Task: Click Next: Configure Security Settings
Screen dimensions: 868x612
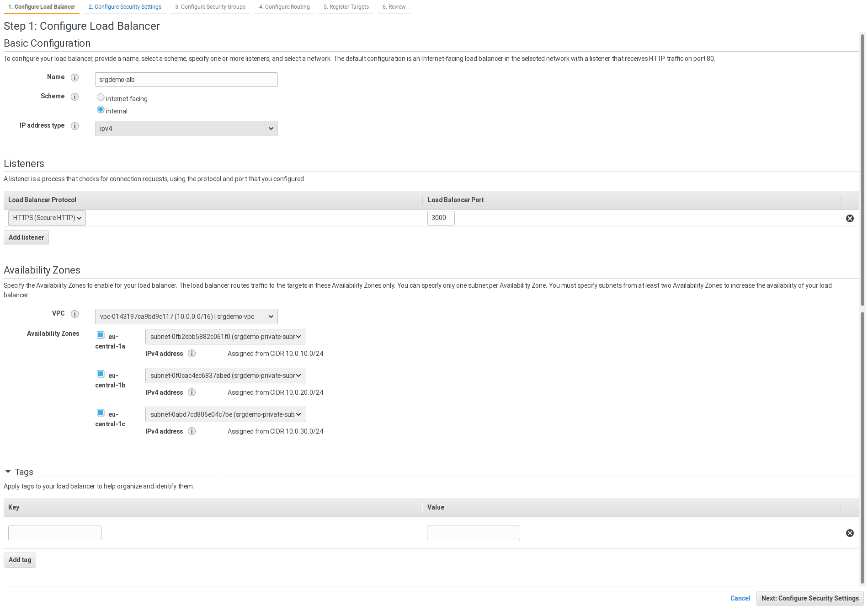Action: coord(809,599)
